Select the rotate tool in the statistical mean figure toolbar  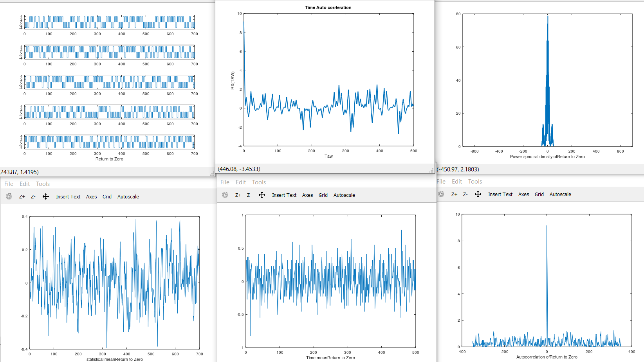(x=9, y=196)
